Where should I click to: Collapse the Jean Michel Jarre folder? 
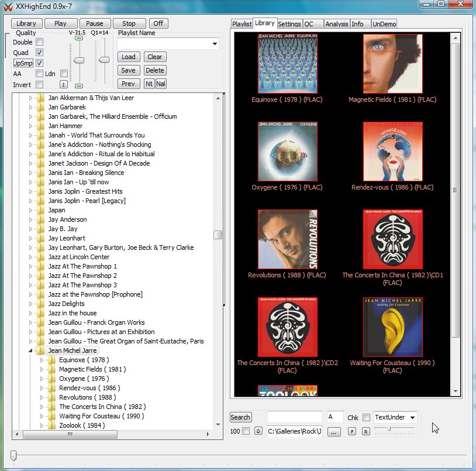click(30, 350)
